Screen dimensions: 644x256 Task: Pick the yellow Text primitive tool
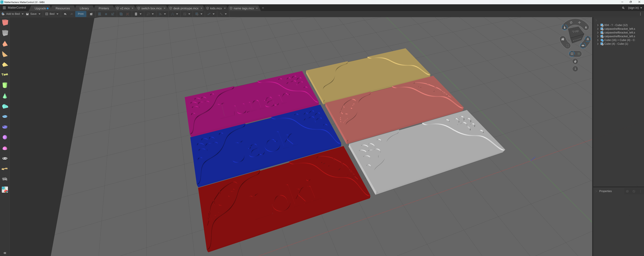point(5,74)
